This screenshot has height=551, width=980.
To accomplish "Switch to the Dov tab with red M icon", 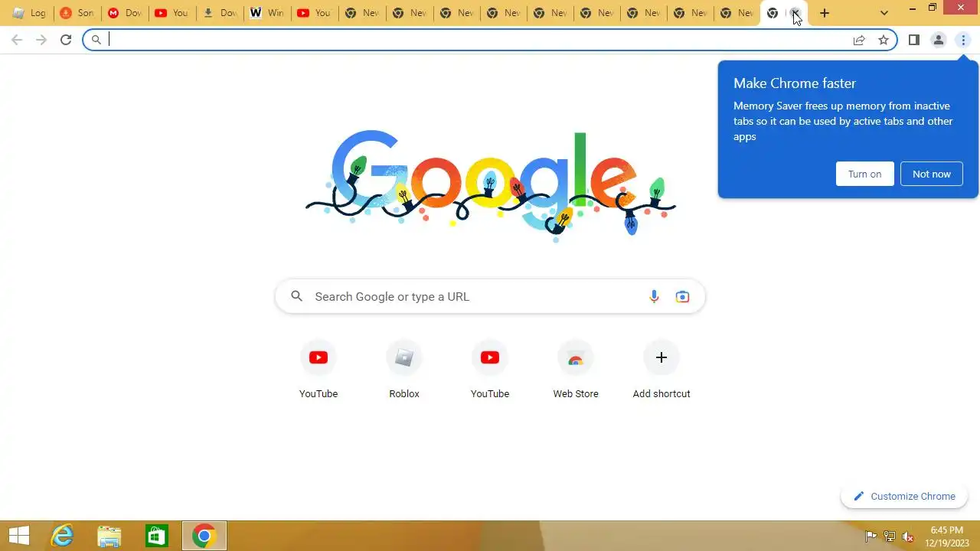I will coord(124,13).
